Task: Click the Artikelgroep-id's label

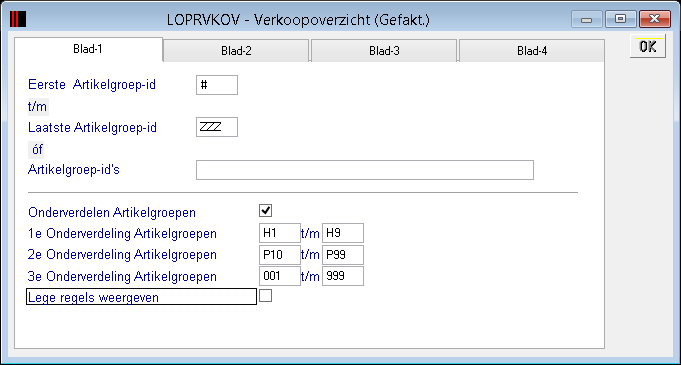Action: pos(73,169)
